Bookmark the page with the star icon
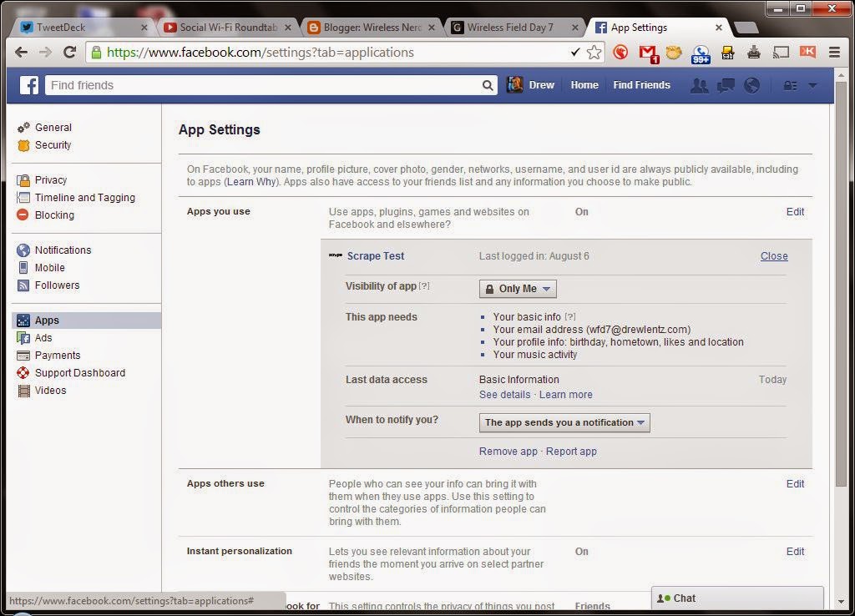The width and height of the screenshot is (855, 616). pyautogui.click(x=594, y=53)
